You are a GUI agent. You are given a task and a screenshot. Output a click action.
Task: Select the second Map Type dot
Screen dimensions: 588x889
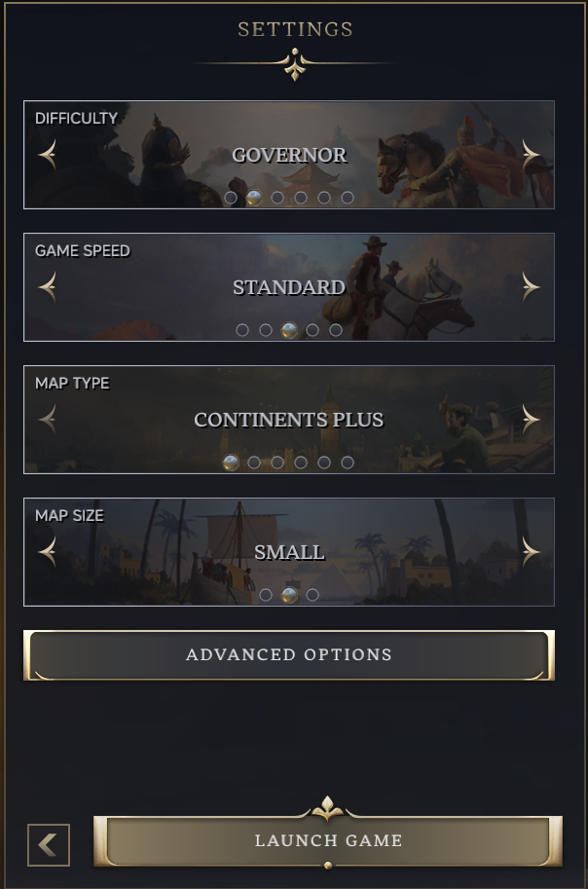click(254, 463)
